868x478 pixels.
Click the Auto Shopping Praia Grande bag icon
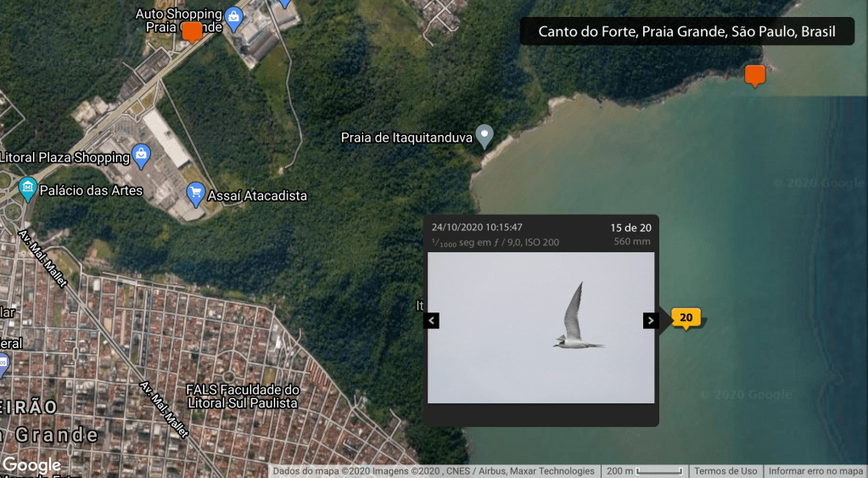(235, 16)
